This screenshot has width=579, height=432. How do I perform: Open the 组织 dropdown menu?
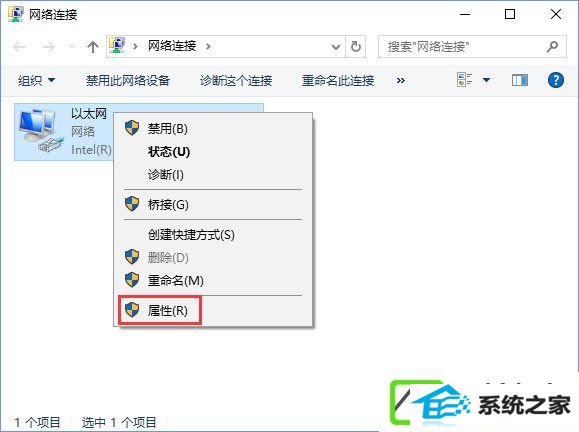click(x=37, y=80)
